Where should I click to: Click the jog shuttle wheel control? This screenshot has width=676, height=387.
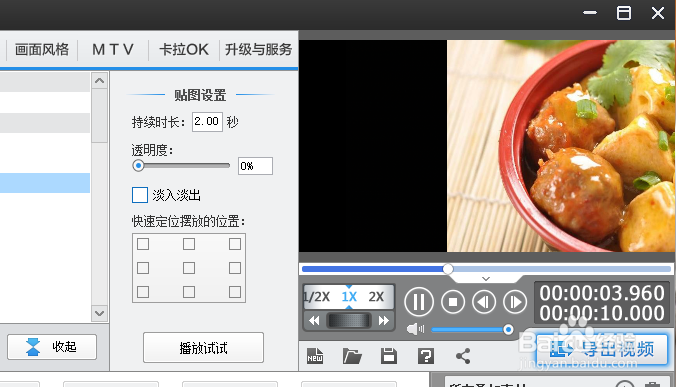pyautogui.click(x=349, y=321)
